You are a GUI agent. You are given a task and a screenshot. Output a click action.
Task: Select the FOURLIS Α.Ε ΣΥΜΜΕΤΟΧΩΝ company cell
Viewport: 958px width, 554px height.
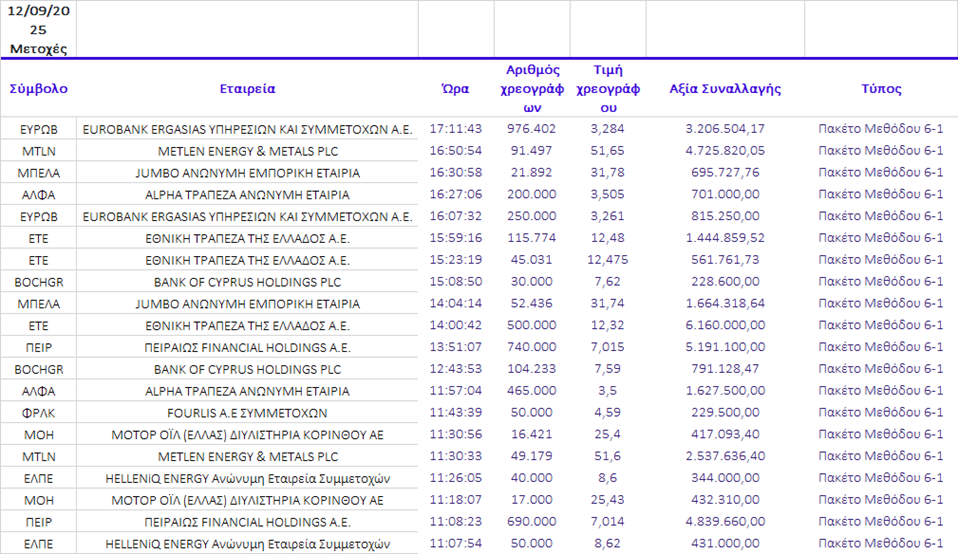[x=247, y=413]
